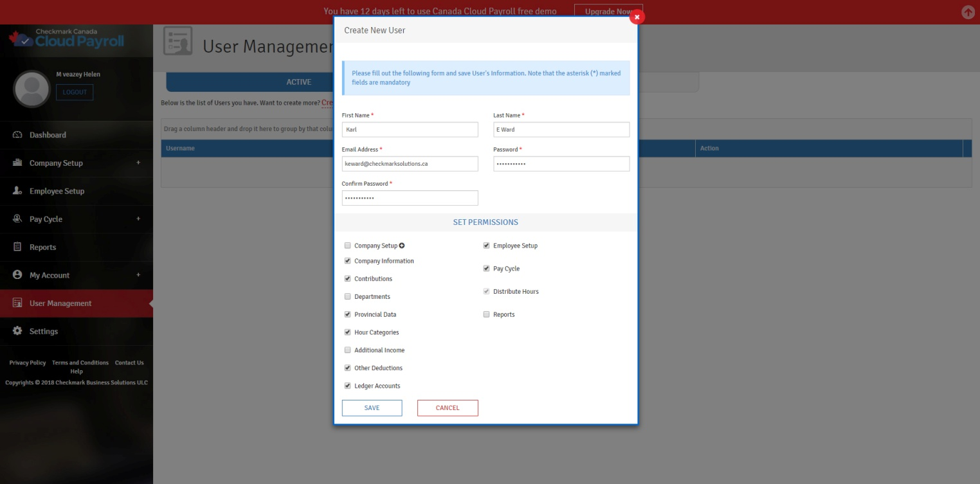Click the Settings gear icon
This screenshot has width=980, height=484.
pyautogui.click(x=17, y=331)
